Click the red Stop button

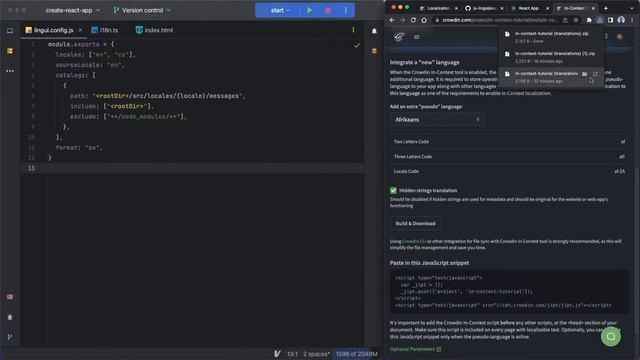(x=328, y=10)
